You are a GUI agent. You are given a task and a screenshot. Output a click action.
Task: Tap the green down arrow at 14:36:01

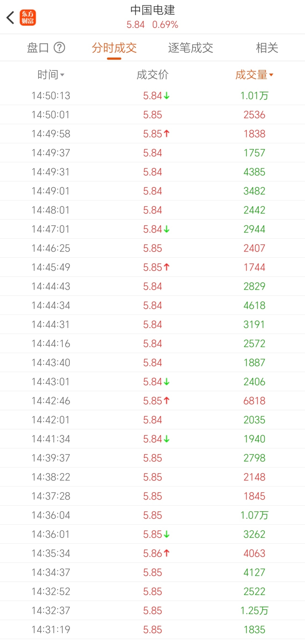tap(166, 534)
